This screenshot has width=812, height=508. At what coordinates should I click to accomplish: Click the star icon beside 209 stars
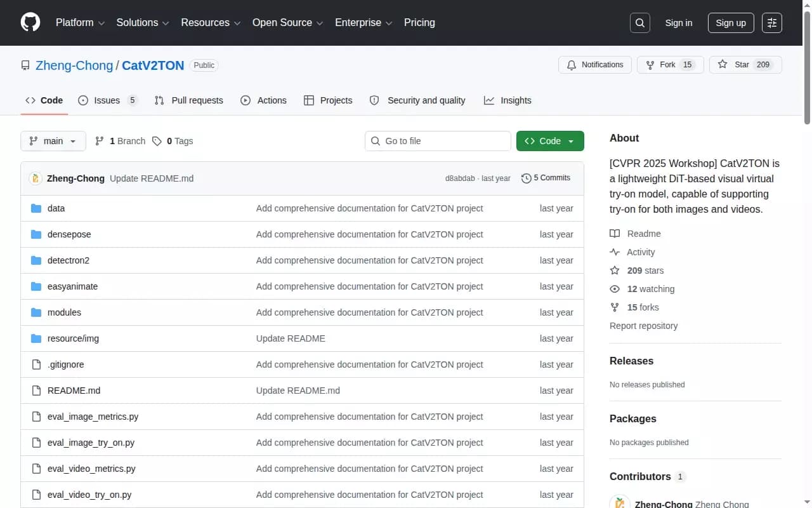pos(615,271)
